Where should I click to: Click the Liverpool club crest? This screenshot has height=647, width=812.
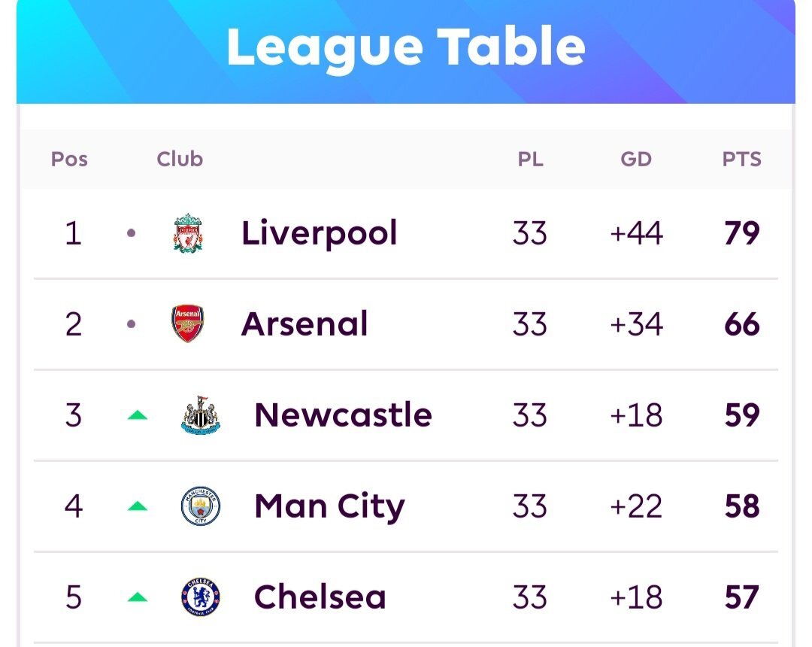[x=187, y=233]
